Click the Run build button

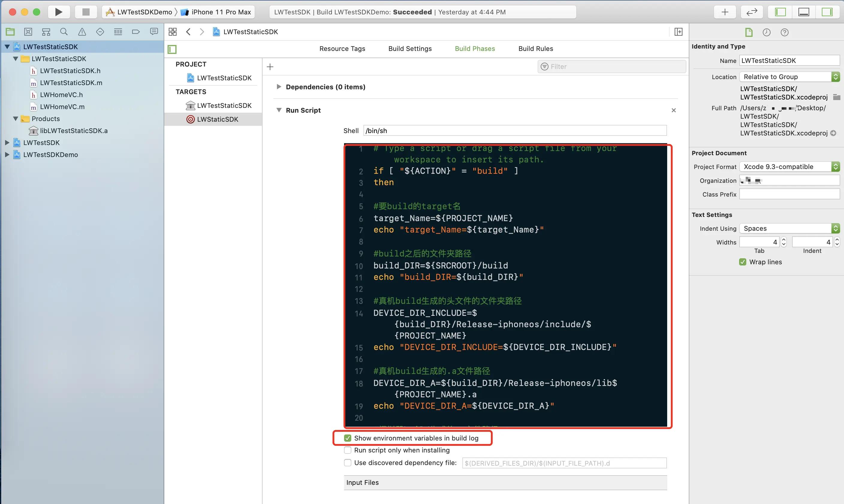pyautogui.click(x=58, y=12)
